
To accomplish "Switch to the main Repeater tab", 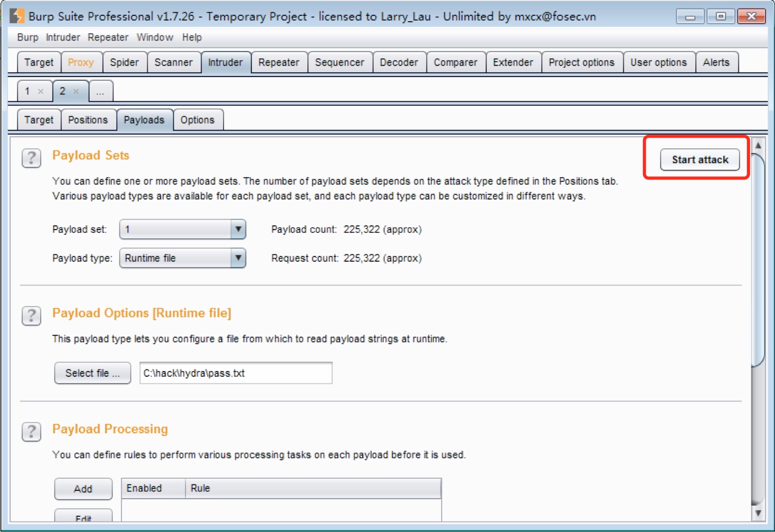I will pos(279,62).
